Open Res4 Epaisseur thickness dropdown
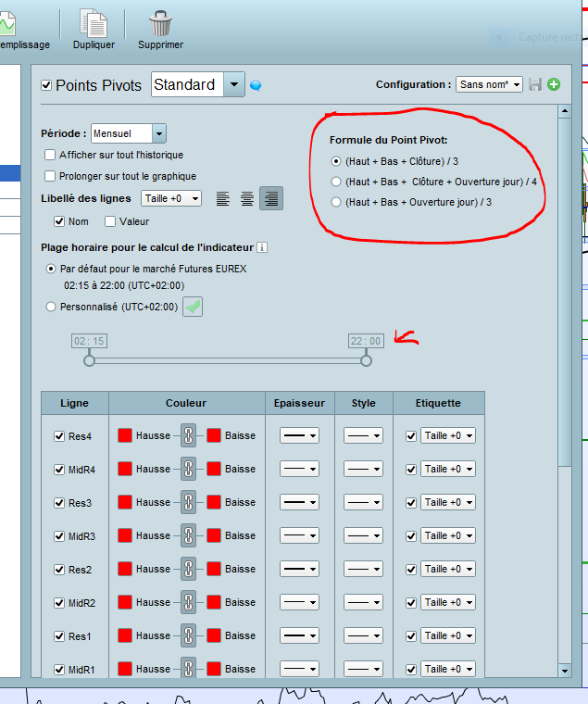The image size is (588, 704). coord(299,435)
